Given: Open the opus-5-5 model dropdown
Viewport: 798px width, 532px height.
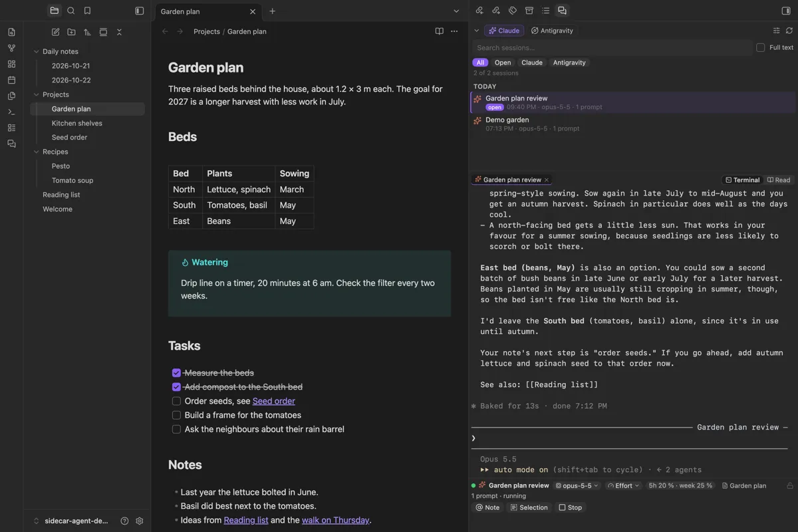Looking at the screenshot, I should click(x=577, y=485).
